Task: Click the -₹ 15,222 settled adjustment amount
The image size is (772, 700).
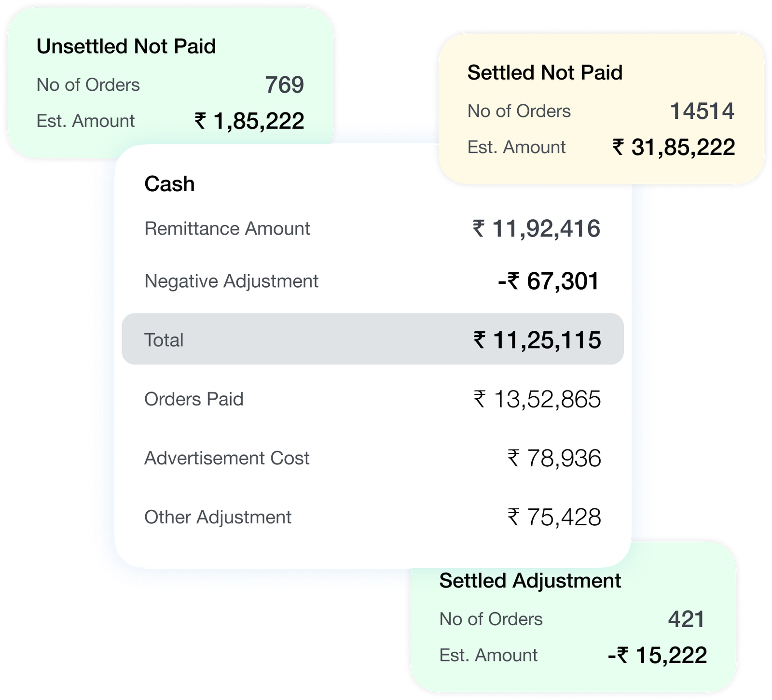Action: [657, 655]
